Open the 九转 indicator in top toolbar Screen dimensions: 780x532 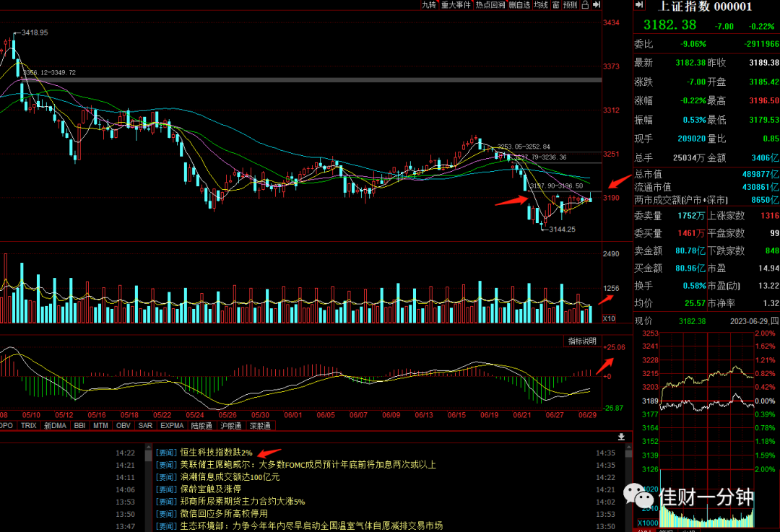click(x=429, y=5)
